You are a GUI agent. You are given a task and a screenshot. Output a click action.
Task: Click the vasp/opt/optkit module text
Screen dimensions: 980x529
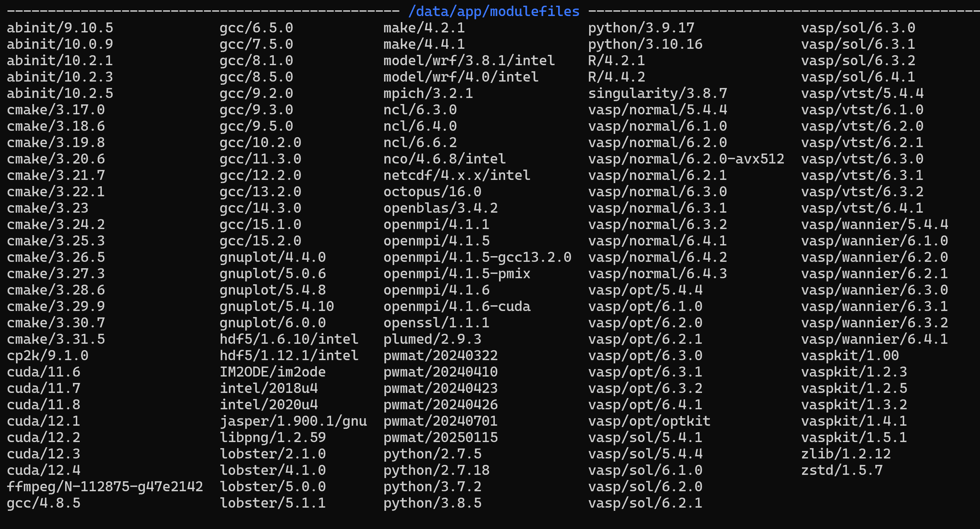click(x=649, y=421)
